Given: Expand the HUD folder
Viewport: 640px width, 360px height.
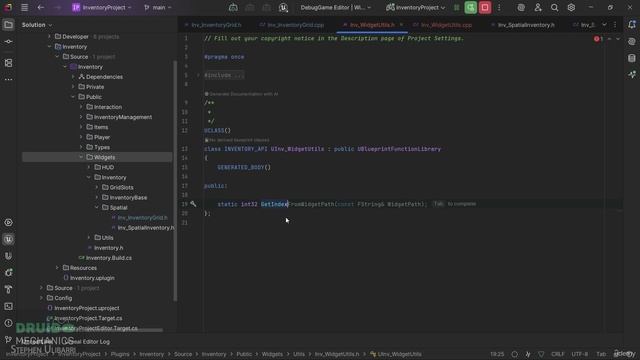Looking at the screenshot, I should (x=89, y=167).
